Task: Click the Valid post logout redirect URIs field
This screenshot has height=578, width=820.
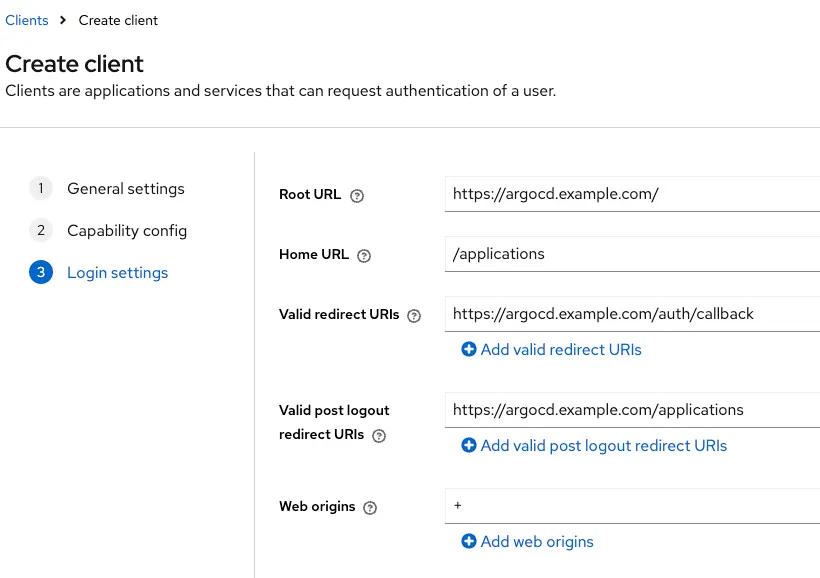Action: click(632, 410)
